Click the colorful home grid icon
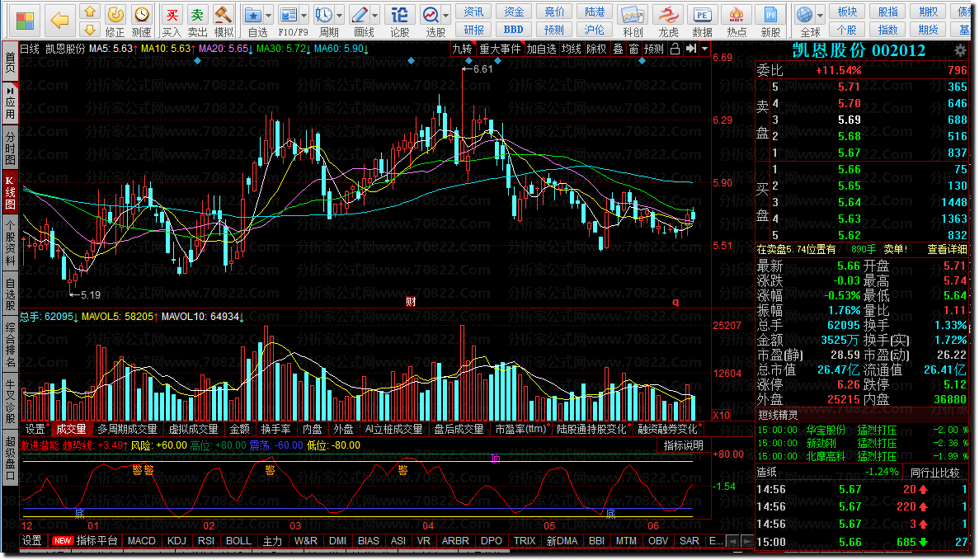Viewport: 979px width, 560px height. [x=25, y=21]
